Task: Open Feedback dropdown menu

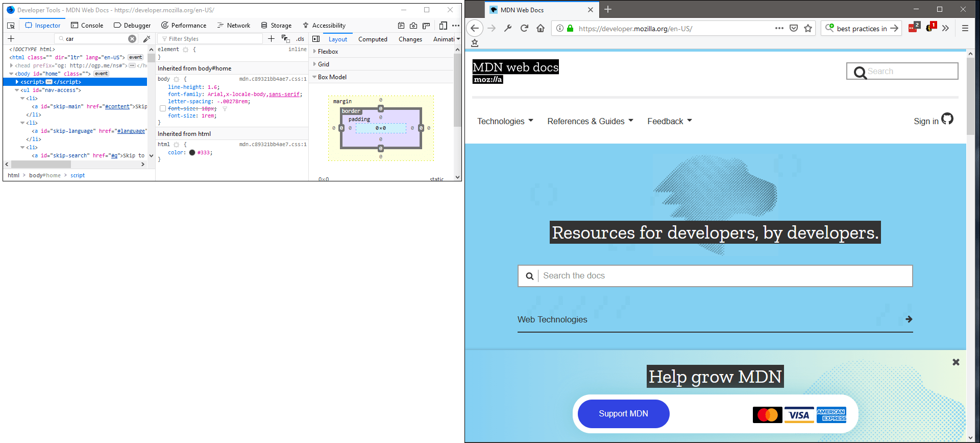Action: [x=670, y=121]
